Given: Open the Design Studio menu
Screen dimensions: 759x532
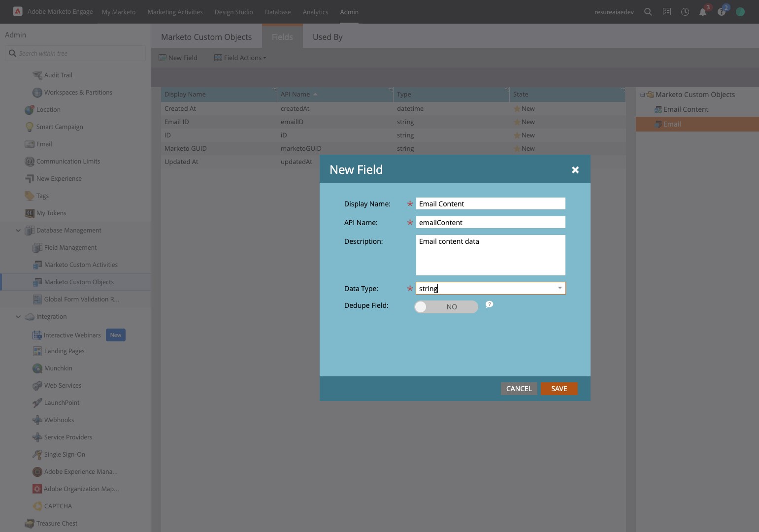Looking at the screenshot, I should tap(233, 12).
